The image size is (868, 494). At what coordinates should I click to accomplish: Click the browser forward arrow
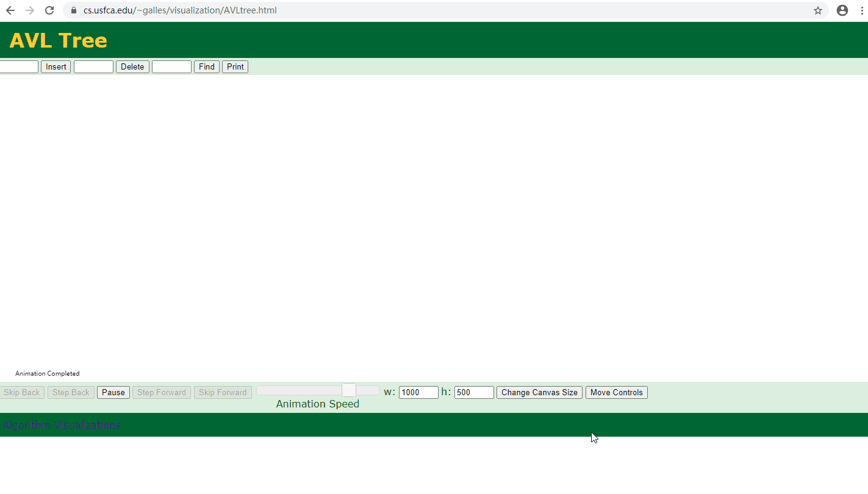pyautogui.click(x=30, y=10)
